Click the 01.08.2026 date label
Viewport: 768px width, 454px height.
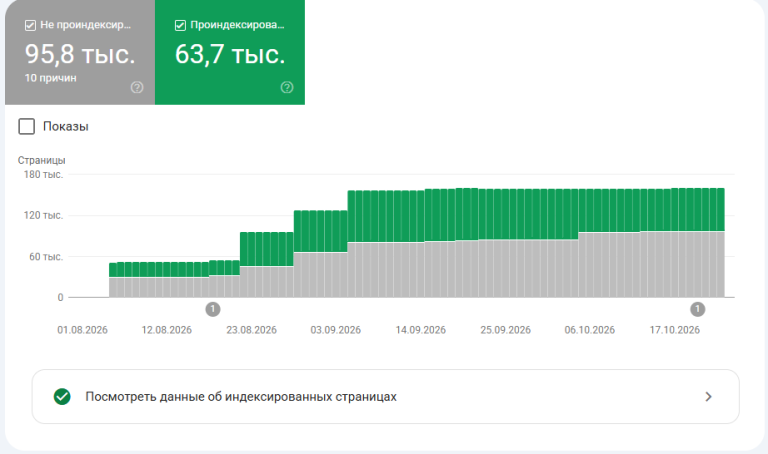[82, 330]
